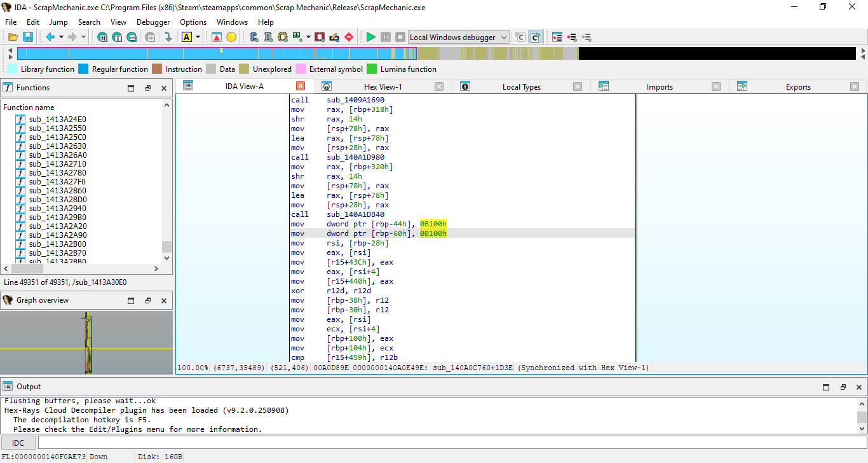Click the red triangle window icon
The width and height of the screenshot is (868, 463).
pyautogui.click(x=217, y=37)
